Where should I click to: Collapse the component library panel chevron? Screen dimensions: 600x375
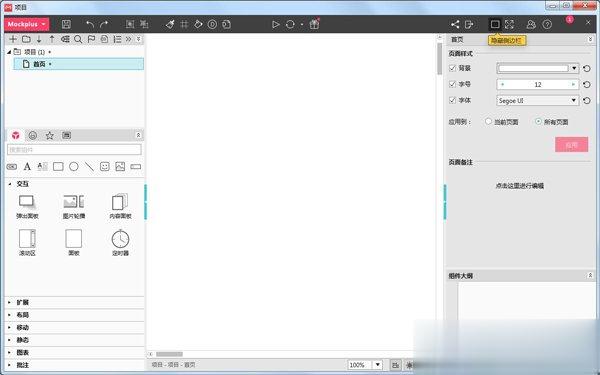click(139, 135)
